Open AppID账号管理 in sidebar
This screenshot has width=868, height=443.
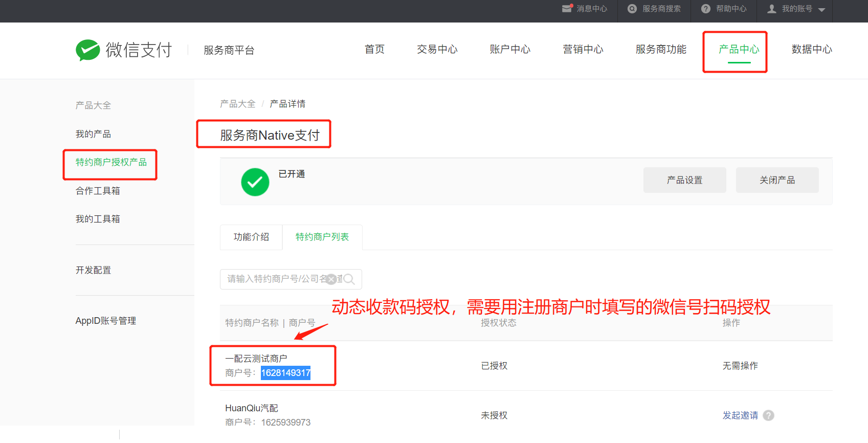tap(105, 321)
